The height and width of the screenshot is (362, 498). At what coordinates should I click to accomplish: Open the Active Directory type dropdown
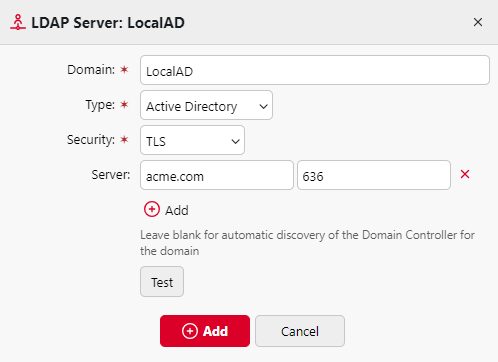[x=206, y=105]
